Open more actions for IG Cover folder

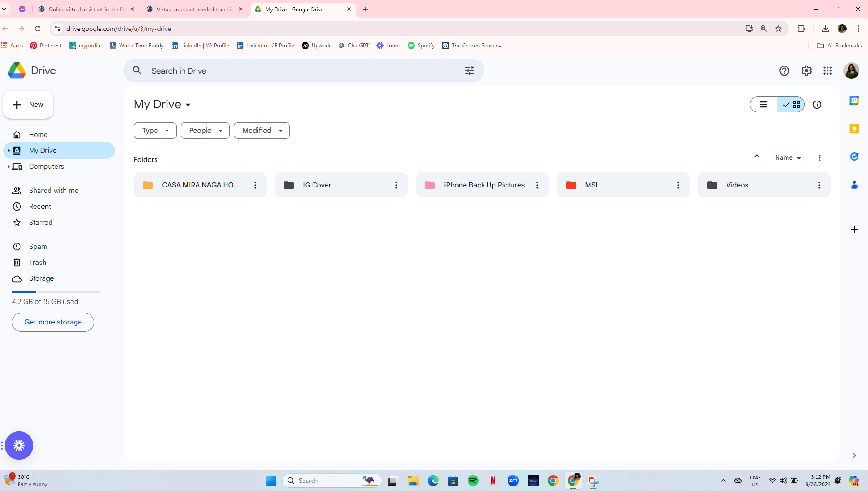(x=396, y=185)
